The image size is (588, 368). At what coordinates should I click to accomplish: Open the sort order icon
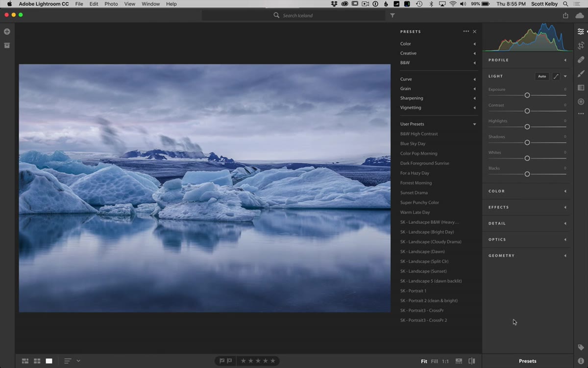click(x=68, y=361)
